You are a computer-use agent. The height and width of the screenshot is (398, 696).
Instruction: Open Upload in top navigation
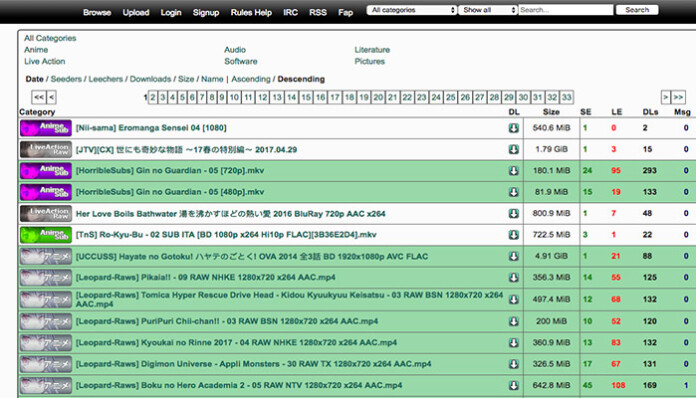[136, 12]
